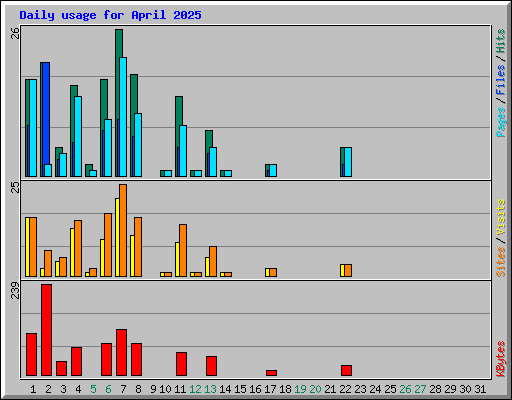This screenshot has width=512, height=400.
Task: Select the tallest red KBytes bar for day 2
Action: pos(46,330)
